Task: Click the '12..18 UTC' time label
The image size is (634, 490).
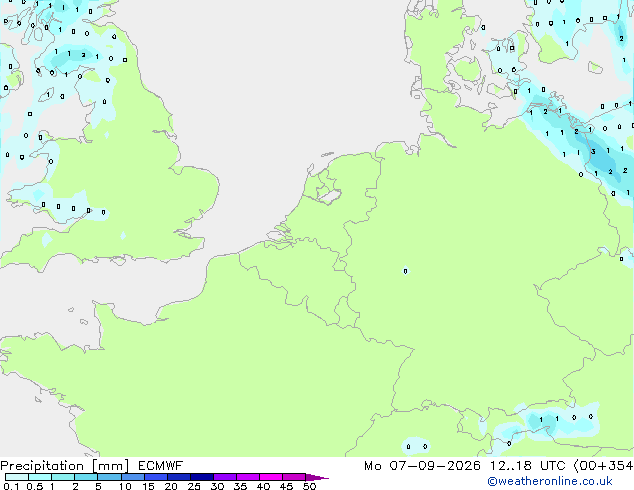Action: (x=527, y=466)
